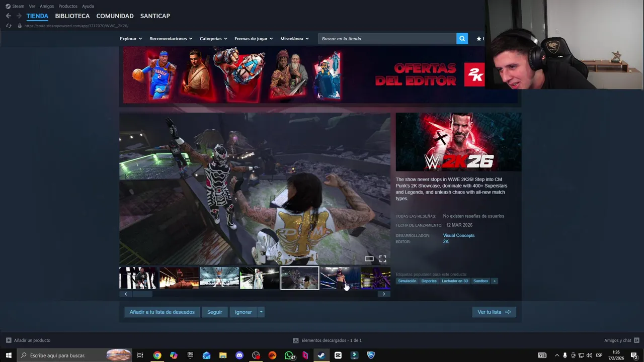Expand the Explorar dropdown
The height and width of the screenshot is (362, 644).
[131, 39]
